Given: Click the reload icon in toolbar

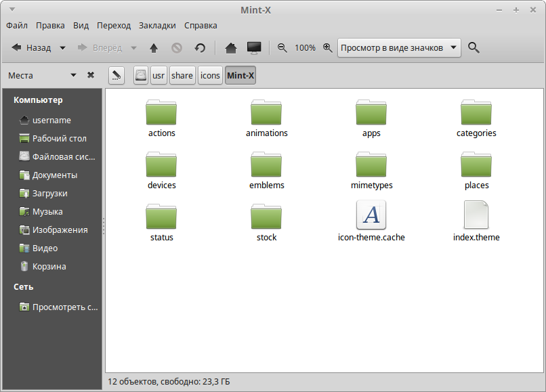Looking at the screenshot, I should pos(200,48).
